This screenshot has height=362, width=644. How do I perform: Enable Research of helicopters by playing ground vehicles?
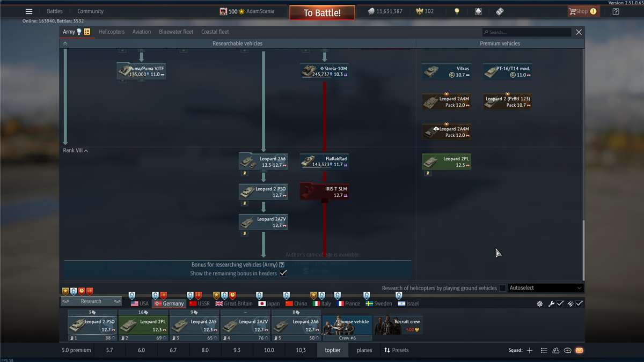pos(502,288)
